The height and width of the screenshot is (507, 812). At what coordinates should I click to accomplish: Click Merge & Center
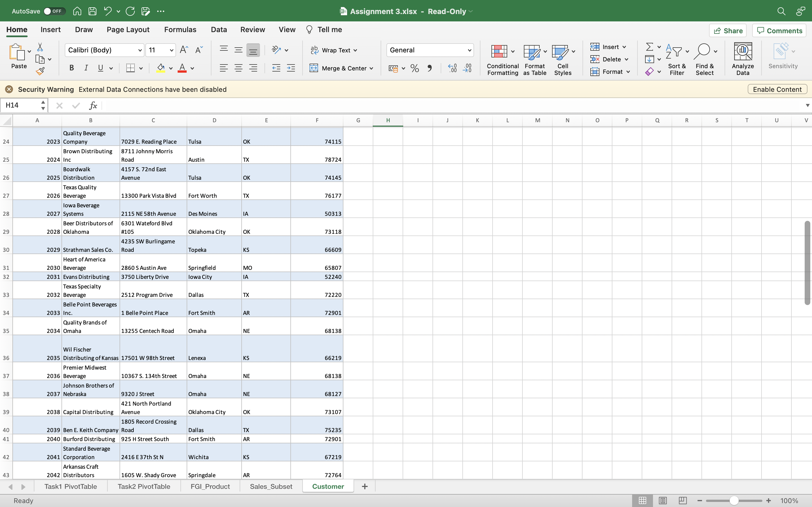point(341,68)
